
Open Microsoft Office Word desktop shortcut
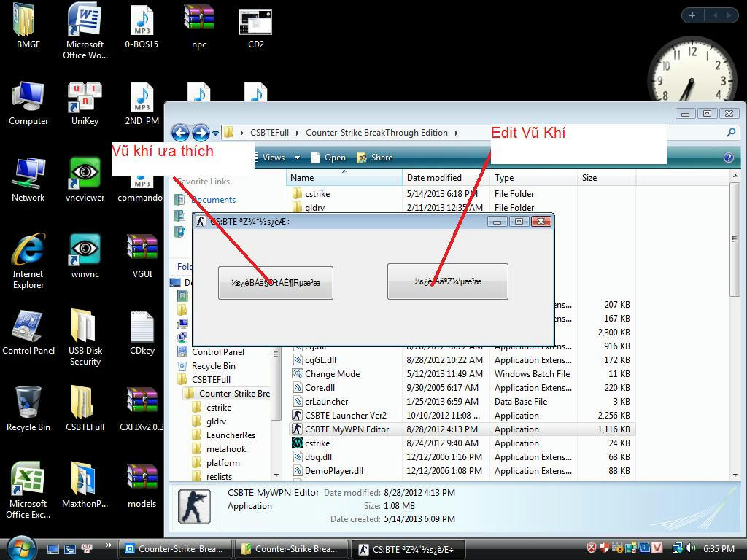click(85, 31)
